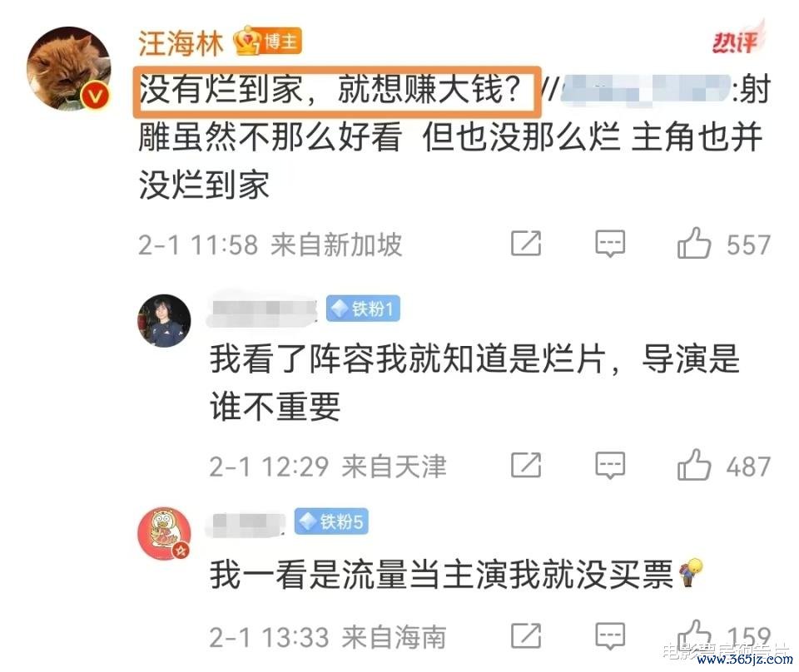The image size is (799, 672).
Task: Click the 汪海林 username link
Action: pos(181,42)
